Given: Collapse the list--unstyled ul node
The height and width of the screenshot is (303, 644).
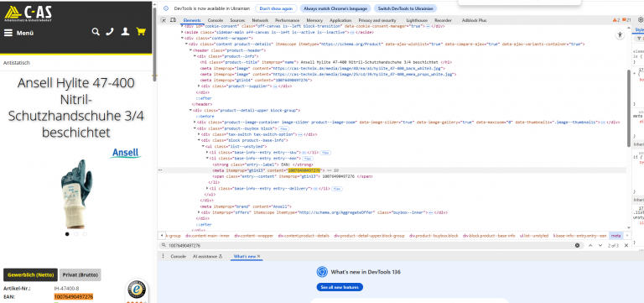Looking at the screenshot, I should coord(203,146).
